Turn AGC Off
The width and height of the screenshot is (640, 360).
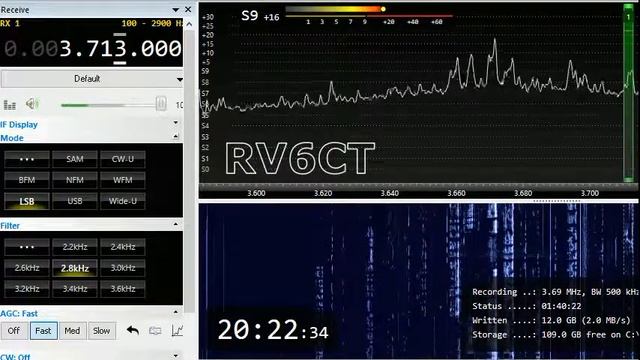14,331
